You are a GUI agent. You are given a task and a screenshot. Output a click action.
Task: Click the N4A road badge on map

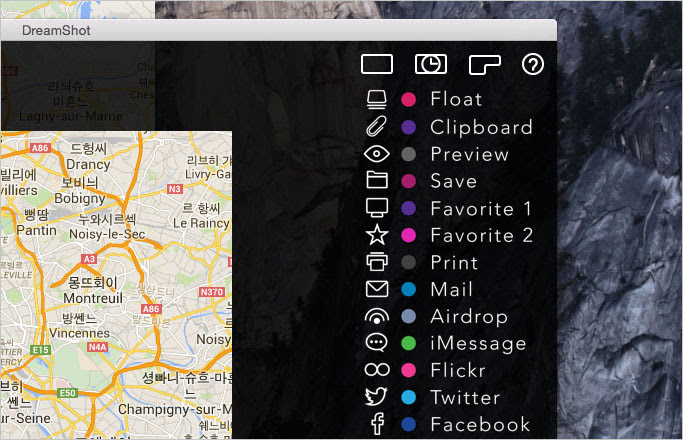click(97, 347)
